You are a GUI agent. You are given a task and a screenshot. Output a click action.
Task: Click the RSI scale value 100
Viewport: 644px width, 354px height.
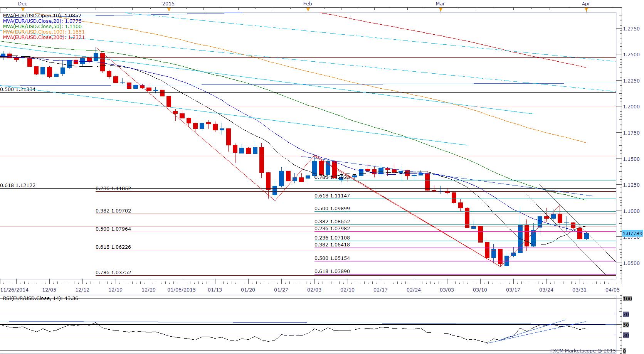click(x=627, y=299)
